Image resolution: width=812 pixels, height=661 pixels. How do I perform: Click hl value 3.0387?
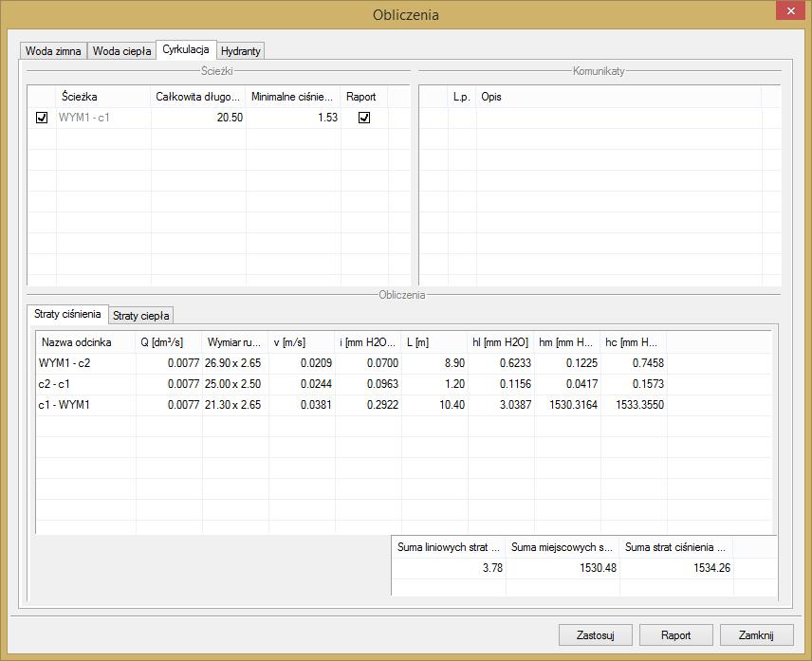pos(515,404)
